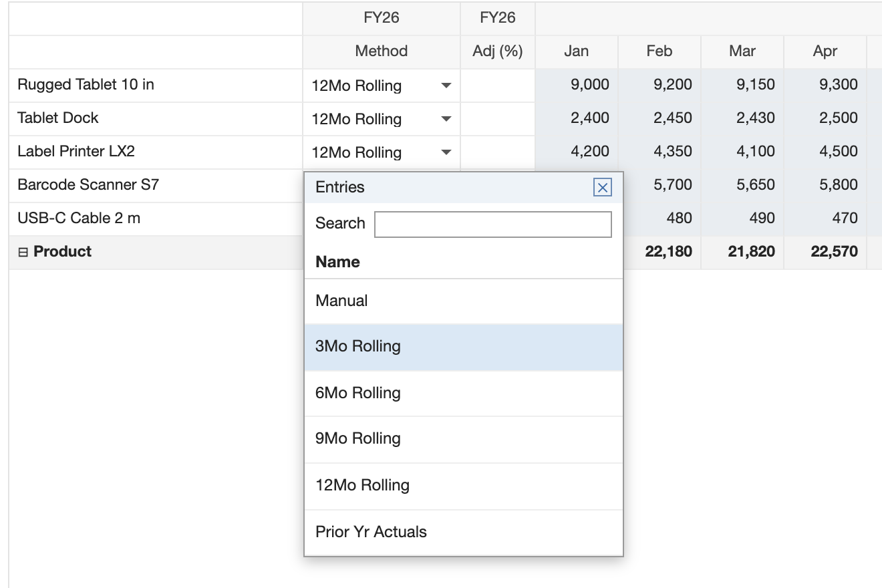The height and width of the screenshot is (588, 882).
Task: Select Tablet Dock Jan value 2,400
Action: (577, 119)
